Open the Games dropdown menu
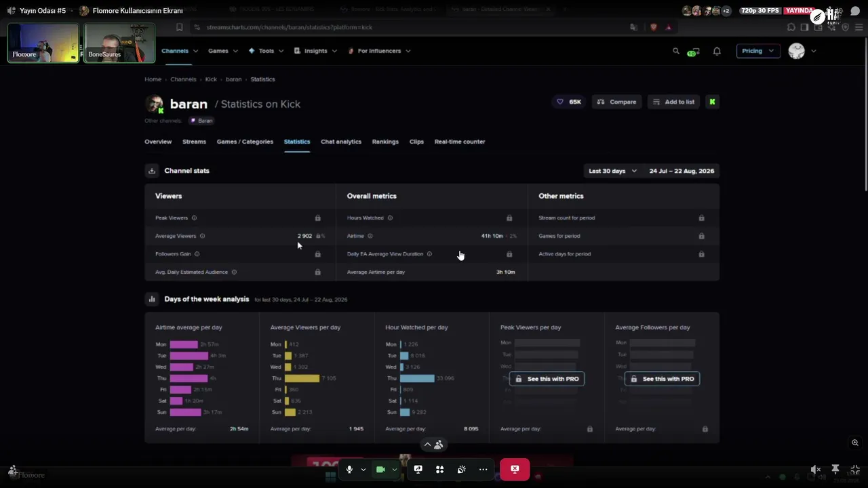Screen dimensions: 868x488 pyautogui.click(x=223, y=51)
